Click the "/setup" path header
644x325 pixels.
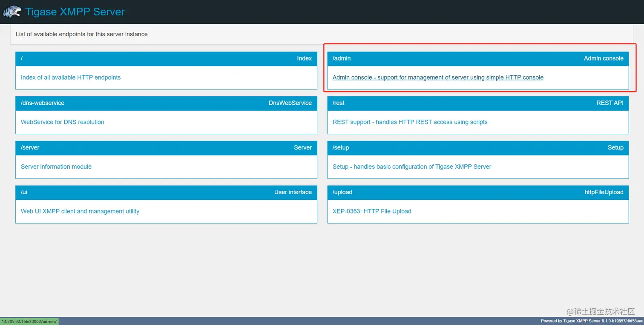click(341, 148)
